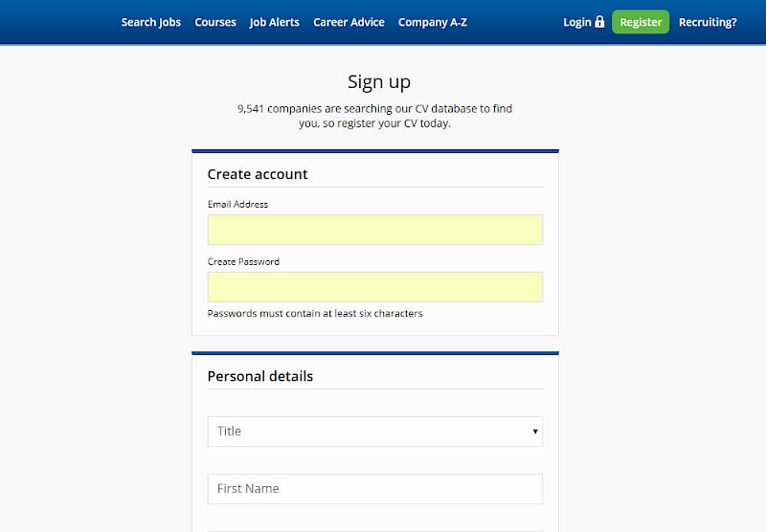Screen dimensions: 766x532
Task: Click the First Name text box
Action: coord(375,489)
